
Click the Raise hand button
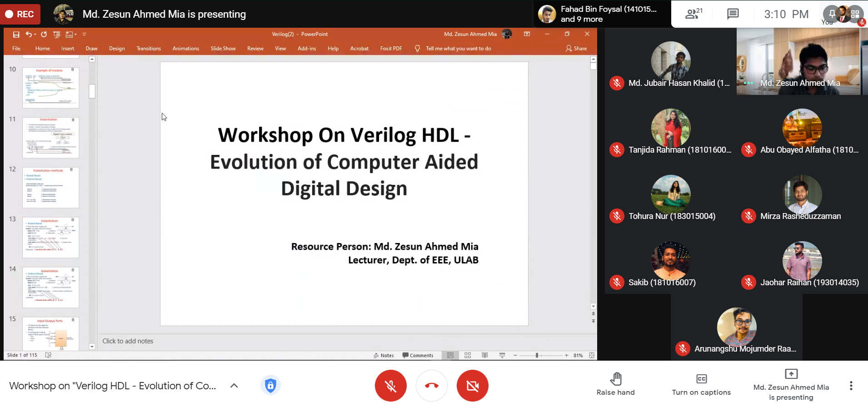pyautogui.click(x=616, y=385)
